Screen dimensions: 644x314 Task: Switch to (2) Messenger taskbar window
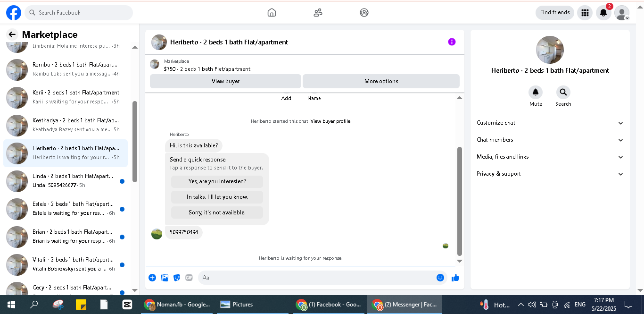click(x=405, y=305)
